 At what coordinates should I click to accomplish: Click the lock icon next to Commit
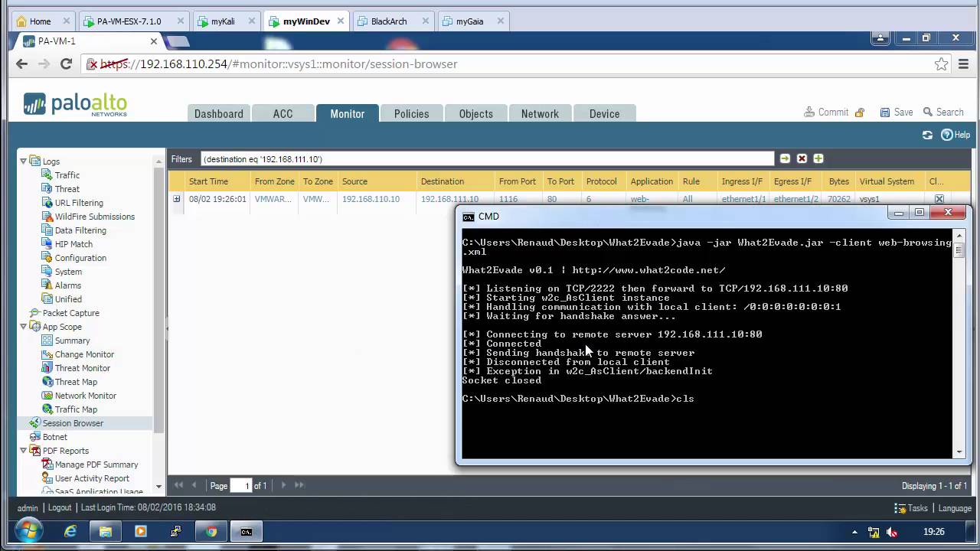tap(860, 112)
